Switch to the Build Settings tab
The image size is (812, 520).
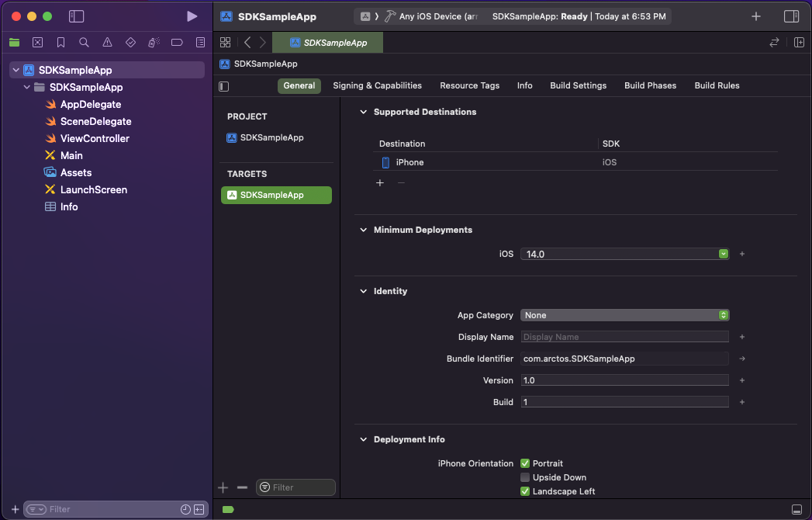point(578,85)
